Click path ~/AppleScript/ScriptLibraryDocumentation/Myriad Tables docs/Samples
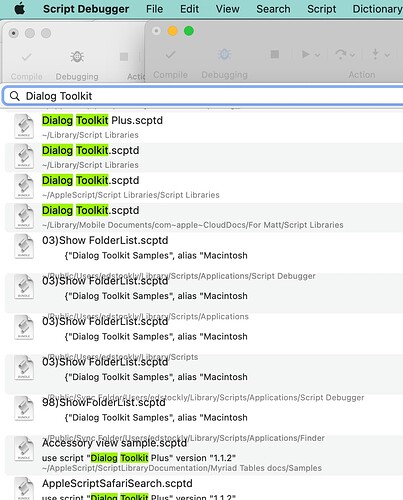This screenshot has height=500, width=403. (182, 468)
